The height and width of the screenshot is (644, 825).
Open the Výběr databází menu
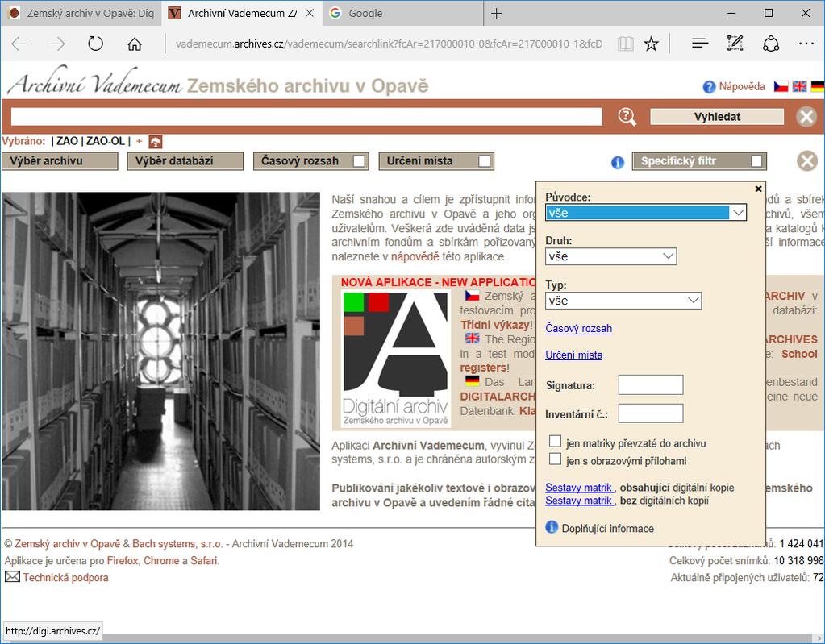(x=185, y=161)
